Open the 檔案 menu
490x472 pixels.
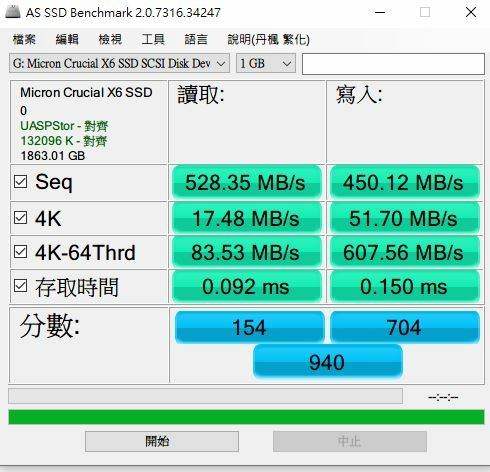[24, 39]
